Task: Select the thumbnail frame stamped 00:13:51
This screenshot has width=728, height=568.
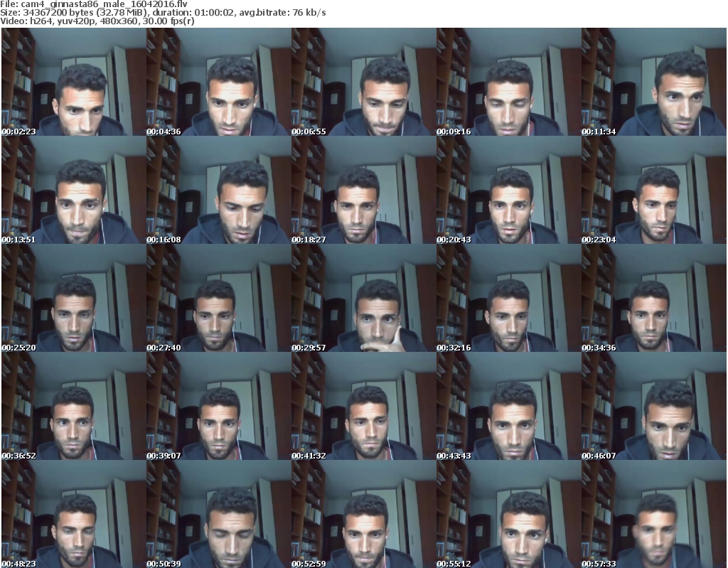Action: pyautogui.click(x=74, y=190)
